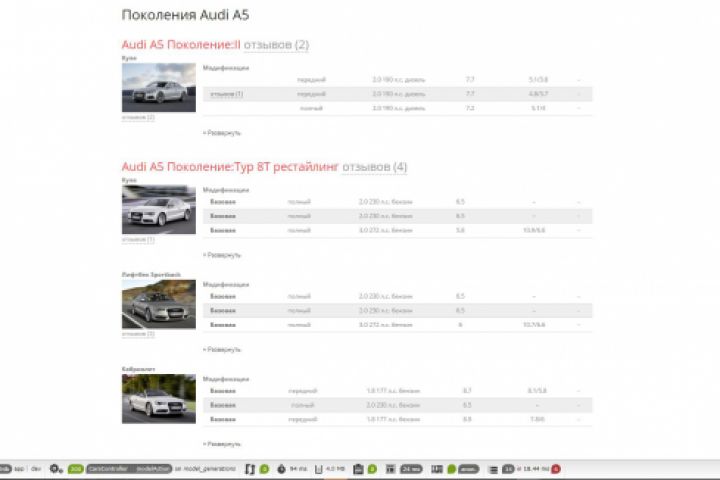Click the Лифтбек Sportback body type label
The image size is (720, 480).
[x=151, y=275]
